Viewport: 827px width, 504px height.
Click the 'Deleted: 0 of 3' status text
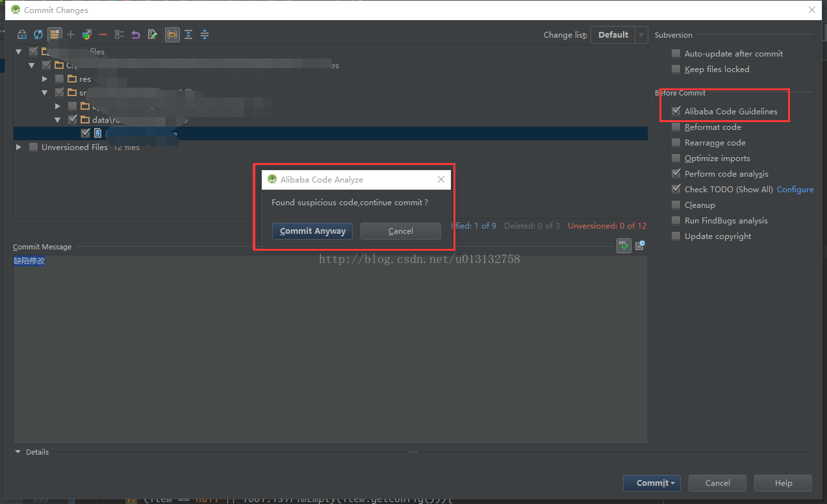pos(531,225)
